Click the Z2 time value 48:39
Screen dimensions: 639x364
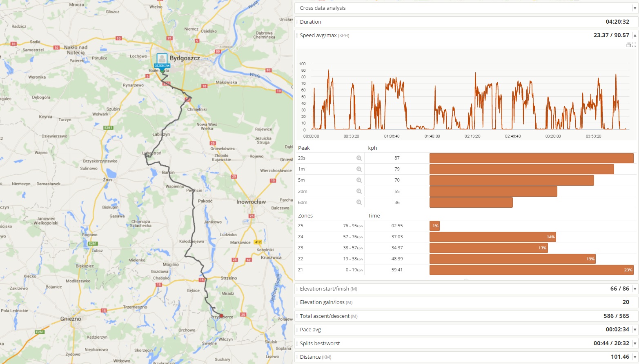click(397, 259)
